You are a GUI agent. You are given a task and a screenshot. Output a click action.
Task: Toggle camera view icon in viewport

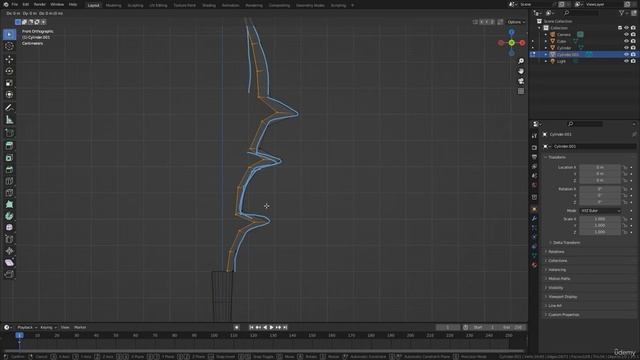pos(521,81)
